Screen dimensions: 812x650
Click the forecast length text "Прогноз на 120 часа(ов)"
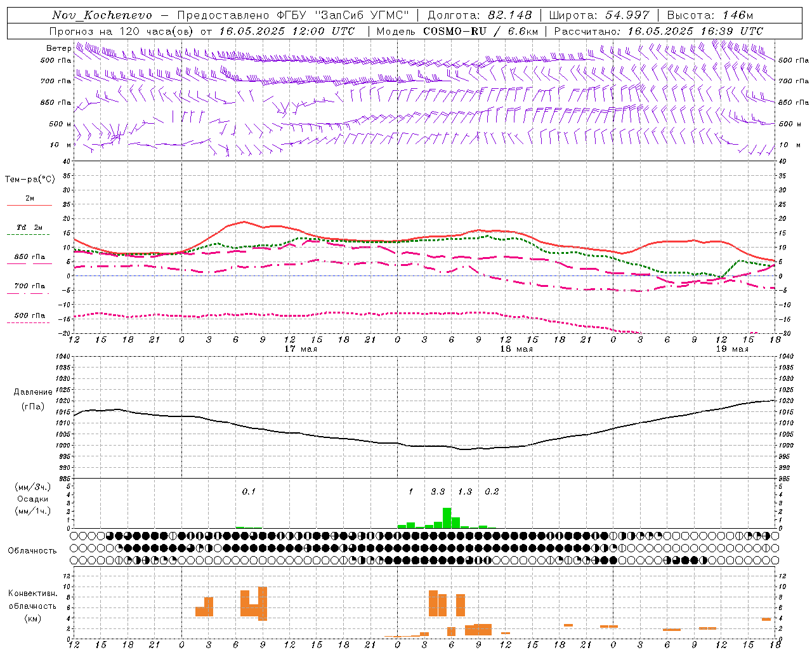click(x=121, y=31)
